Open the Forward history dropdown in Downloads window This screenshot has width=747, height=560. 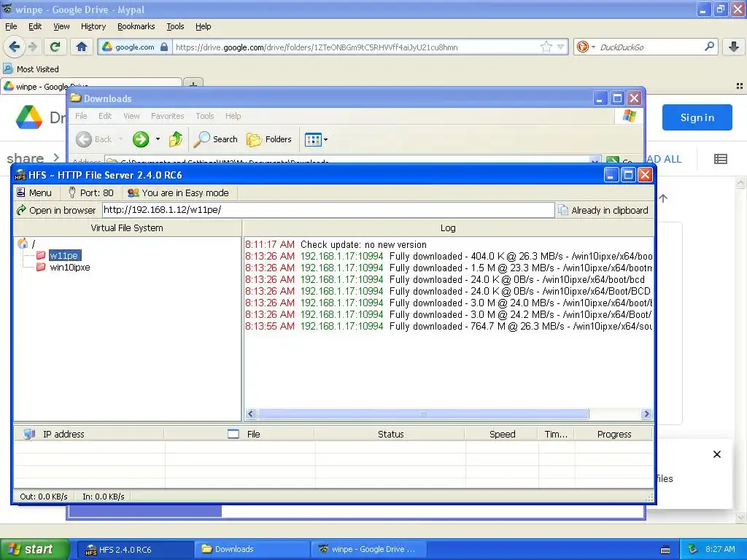coord(158,139)
